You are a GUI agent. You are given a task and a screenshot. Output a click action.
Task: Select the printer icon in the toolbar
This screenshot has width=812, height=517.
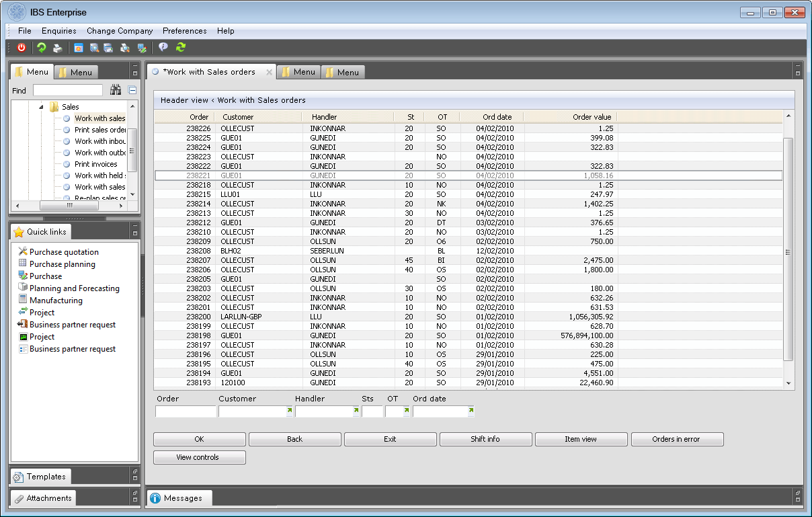coord(57,48)
